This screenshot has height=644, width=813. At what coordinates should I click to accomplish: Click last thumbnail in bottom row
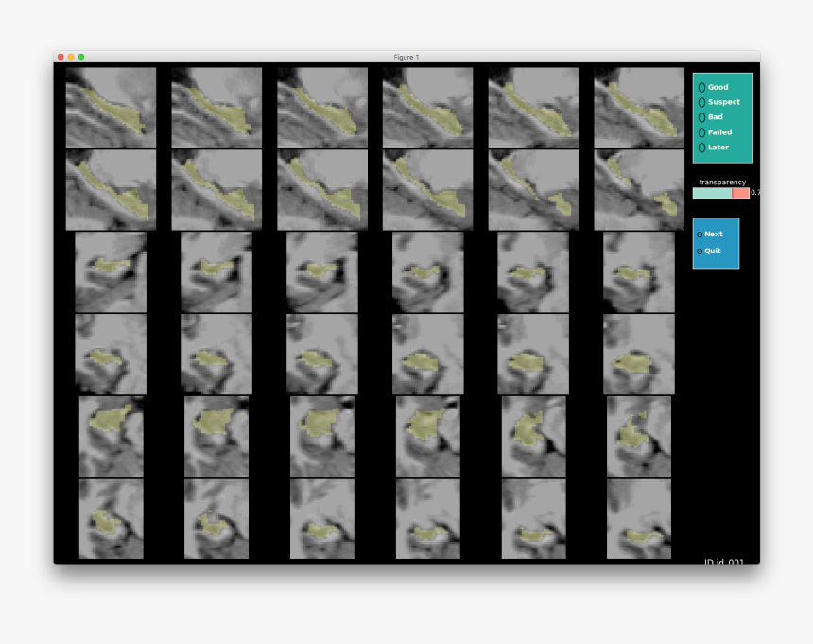click(x=639, y=518)
